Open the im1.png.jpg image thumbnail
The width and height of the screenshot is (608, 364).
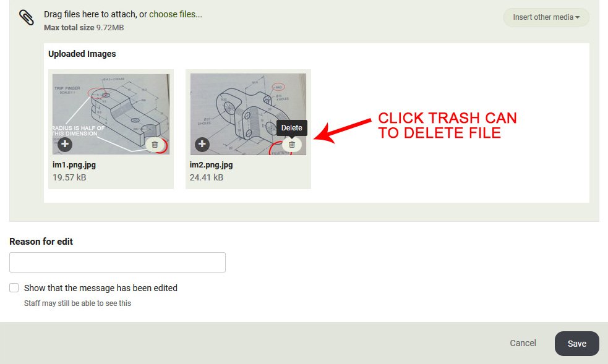(x=111, y=114)
